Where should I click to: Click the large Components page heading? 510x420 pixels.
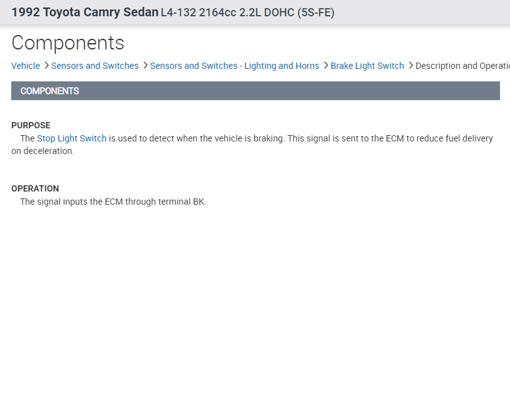68,43
